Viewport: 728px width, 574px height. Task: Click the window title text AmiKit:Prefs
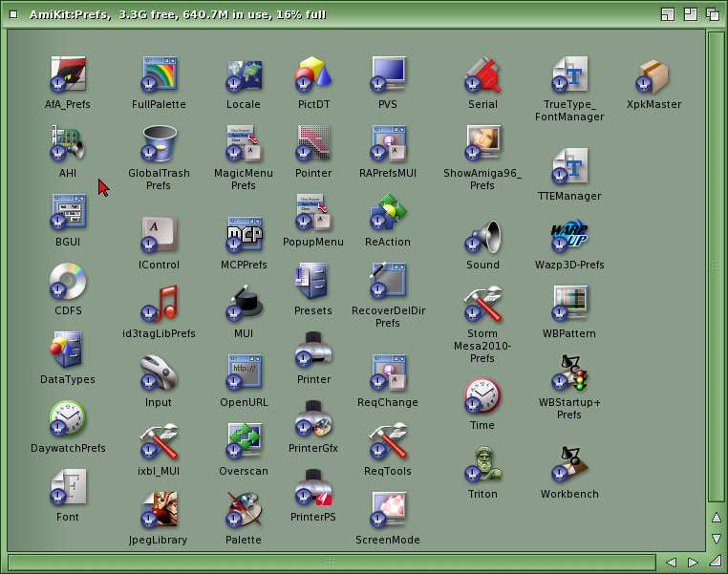[x=70, y=15]
